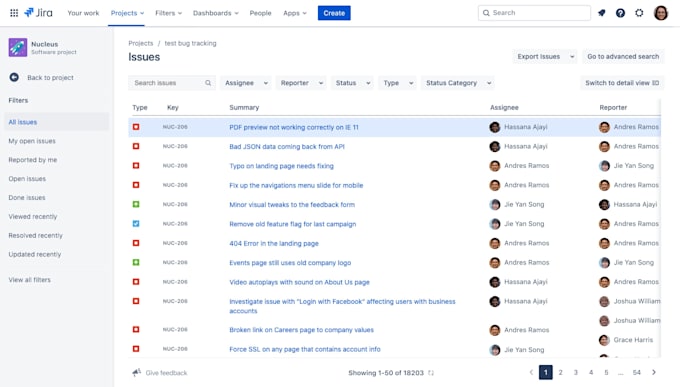680x387 pixels.
Task: Expand the Filters menu in top nav
Action: click(x=168, y=13)
